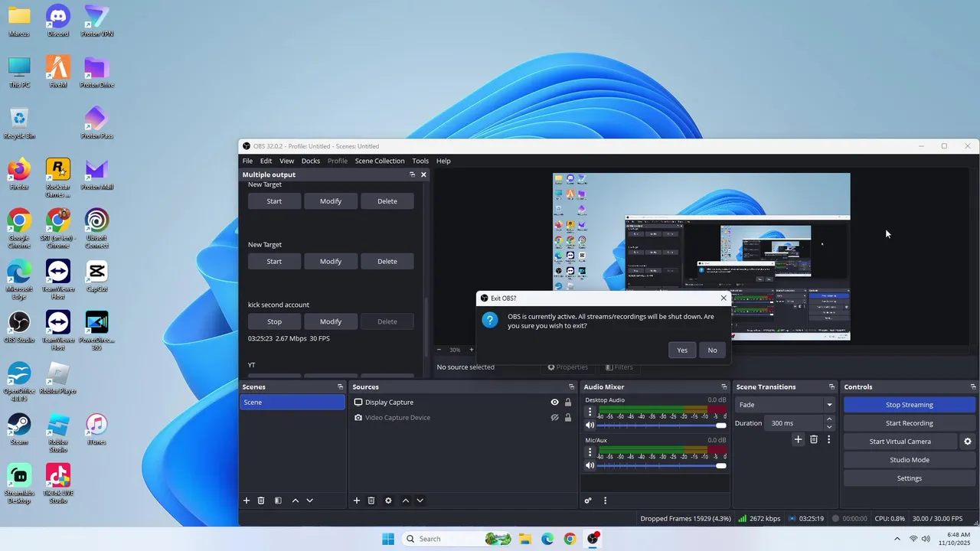Launch Steam desktop shortcut
The image size is (980, 551).
point(19,429)
